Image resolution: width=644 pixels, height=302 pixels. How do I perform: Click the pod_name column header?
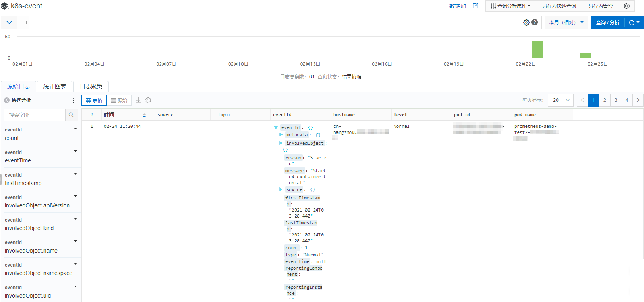click(525, 115)
